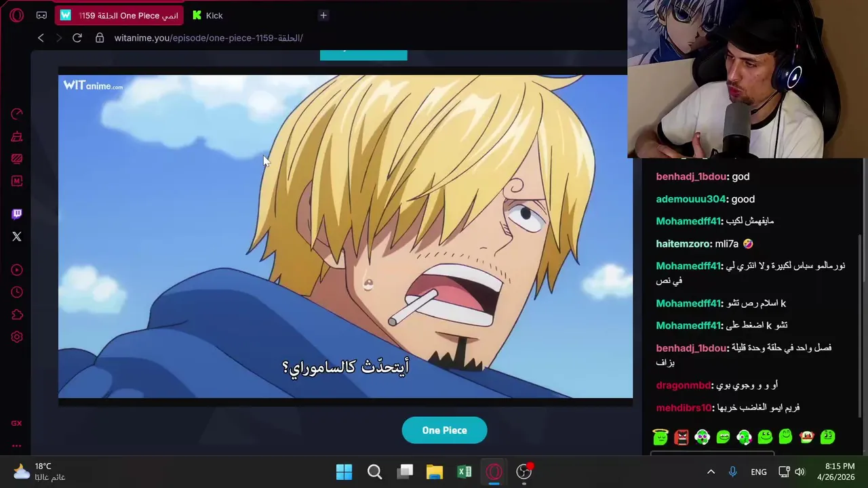Click the One Piece button below video
The height and width of the screenshot is (488, 868).
click(x=444, y=430)
